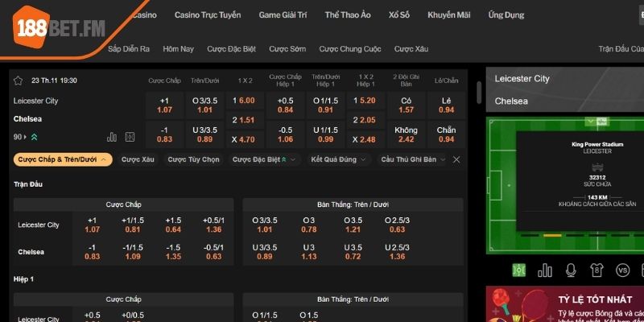Switch to Cược Đặc Biệt top tab
The image size is (644, 322).
pyautogui.click(x=231, y=49)
